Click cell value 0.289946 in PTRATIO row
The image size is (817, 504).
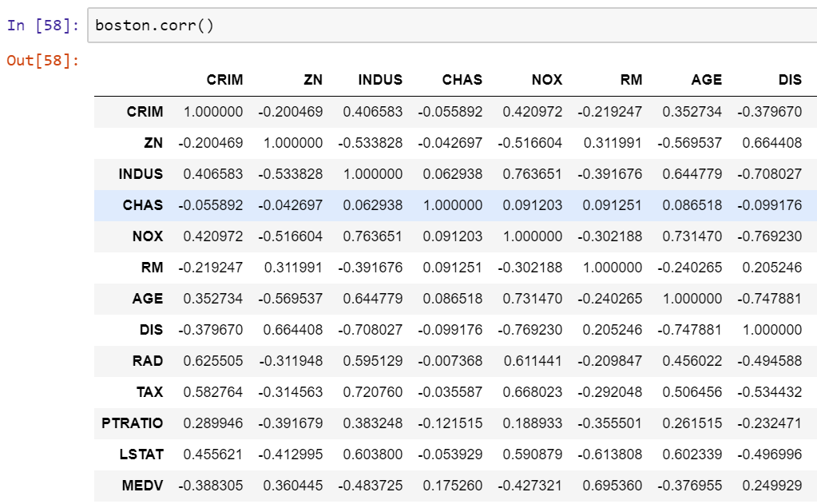click(x=213, y=423)
